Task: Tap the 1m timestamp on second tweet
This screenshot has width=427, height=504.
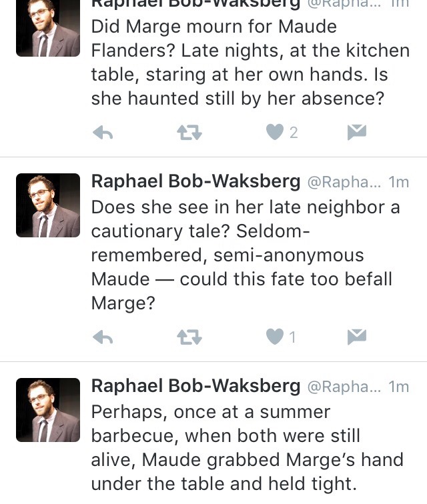Action: click(x=398, y=182)
